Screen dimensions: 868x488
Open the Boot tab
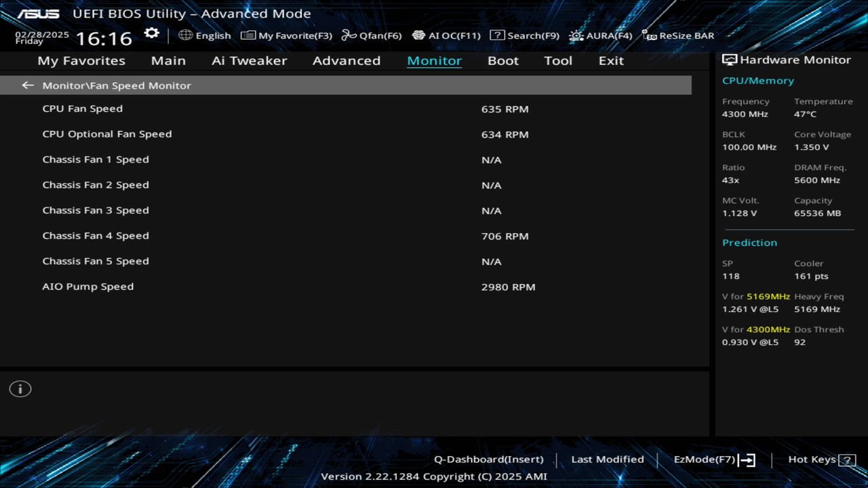point(503,60)
